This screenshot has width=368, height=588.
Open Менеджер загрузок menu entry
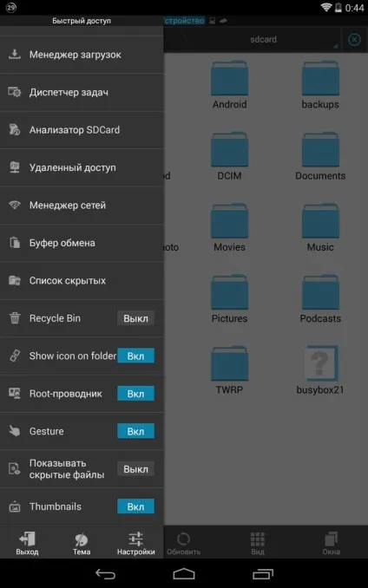(82, 55)
